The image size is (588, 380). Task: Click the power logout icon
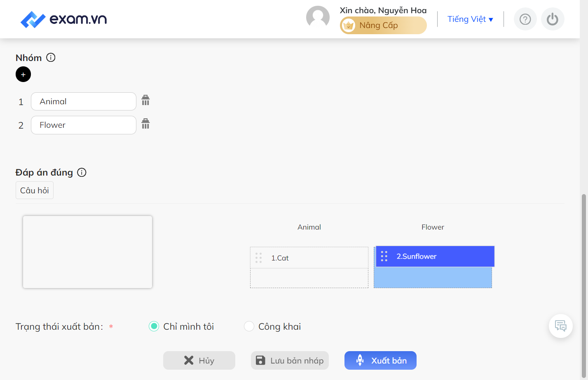tap(552, 19)
